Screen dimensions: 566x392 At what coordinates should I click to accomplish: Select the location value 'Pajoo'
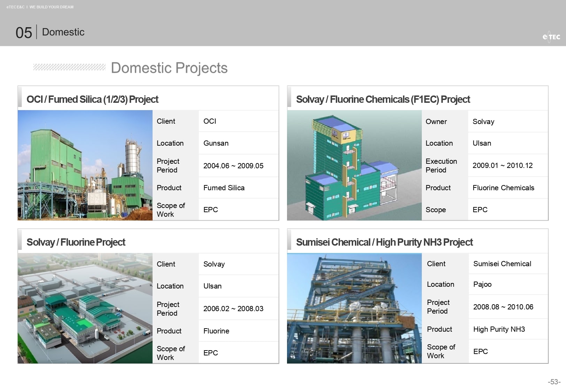coord(482,284)
